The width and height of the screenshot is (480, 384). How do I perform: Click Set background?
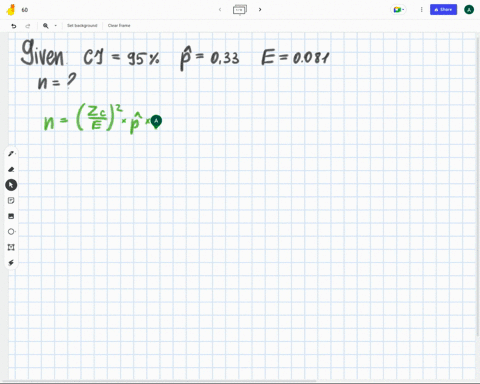(x=82, y=26)
